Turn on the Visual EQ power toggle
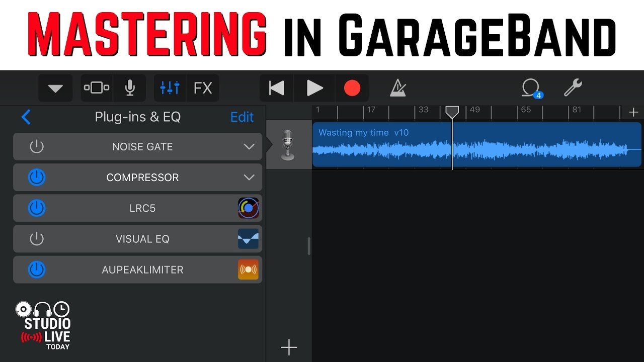 click(x=37, y=239)
